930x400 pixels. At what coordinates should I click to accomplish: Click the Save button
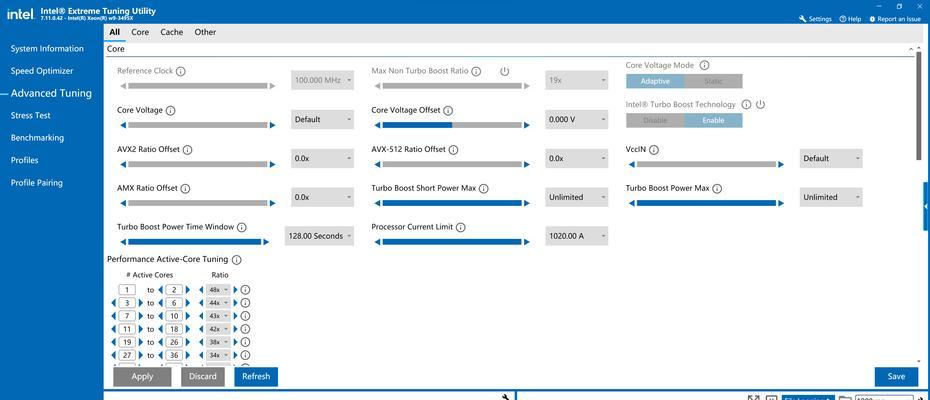point(896,377)
